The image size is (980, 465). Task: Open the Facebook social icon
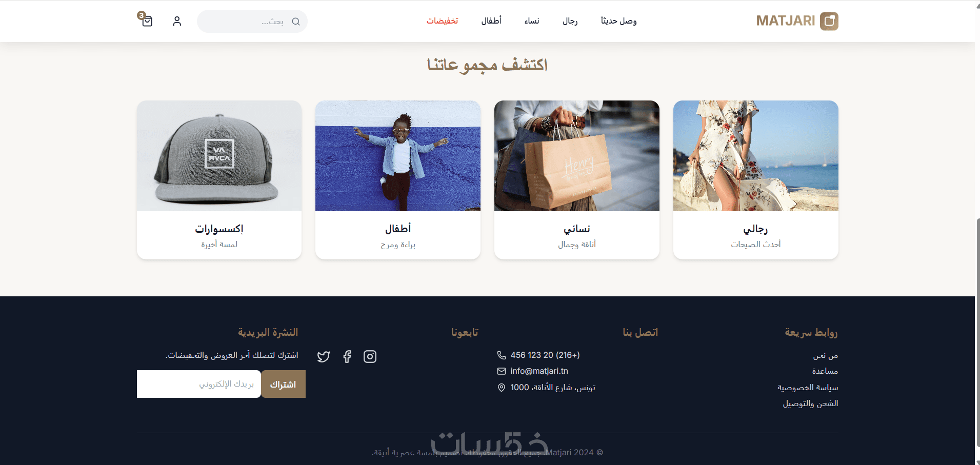(347, 356)
